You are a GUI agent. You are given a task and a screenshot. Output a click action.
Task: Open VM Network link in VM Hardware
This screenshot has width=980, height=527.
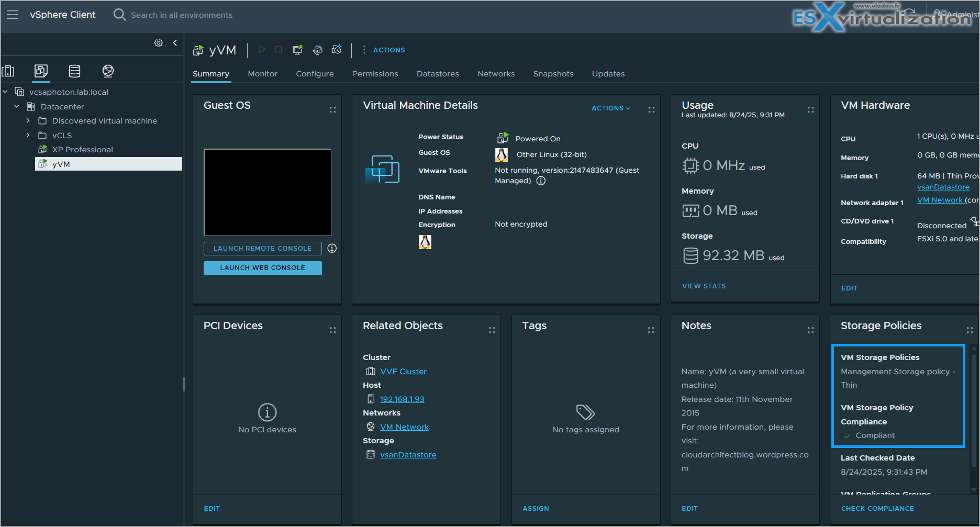(x=940, y=200)
